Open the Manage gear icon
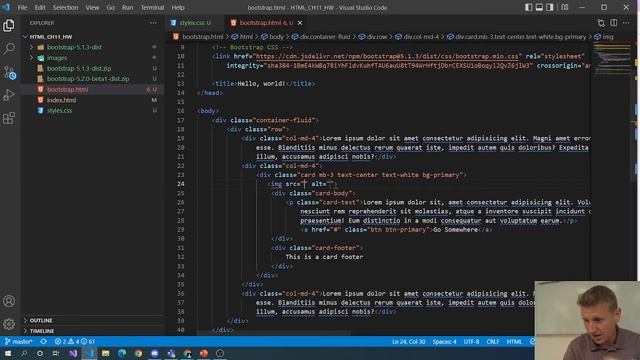The image size is (640, 360). (x=9, y=324)
